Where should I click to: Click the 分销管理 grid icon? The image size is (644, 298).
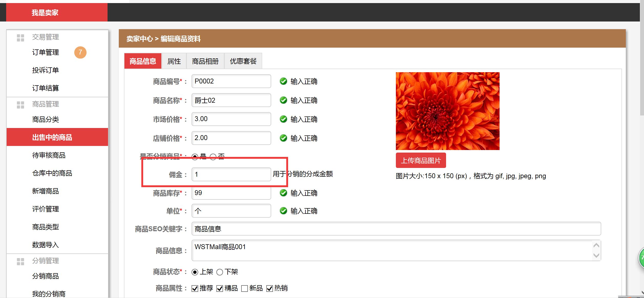[20, 261]
